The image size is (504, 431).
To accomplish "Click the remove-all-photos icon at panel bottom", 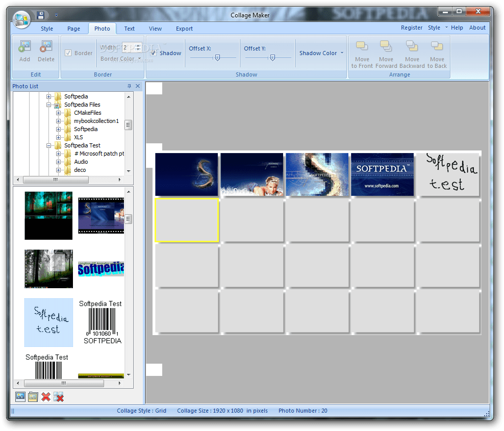I will 59,396.
